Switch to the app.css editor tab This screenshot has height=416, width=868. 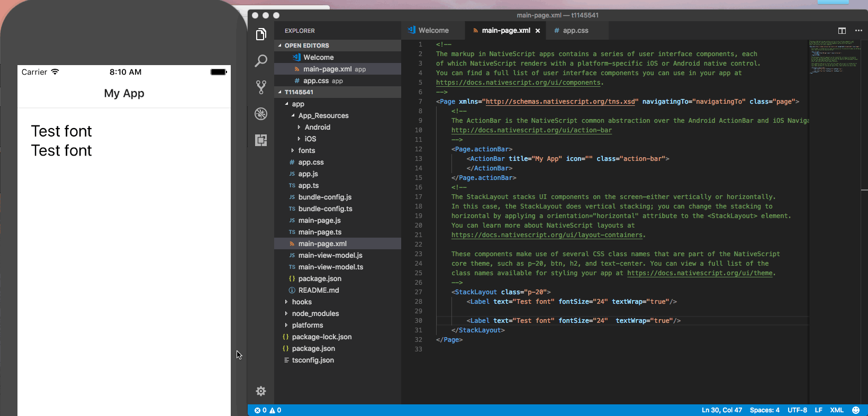(x=575, y=31)
